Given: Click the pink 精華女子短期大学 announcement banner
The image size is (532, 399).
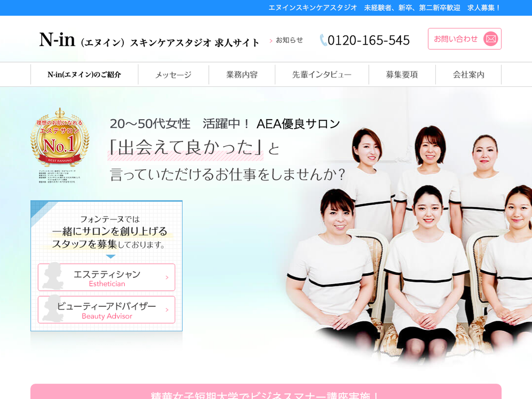Looking at the screenshot, I should [x=266, y=392].
